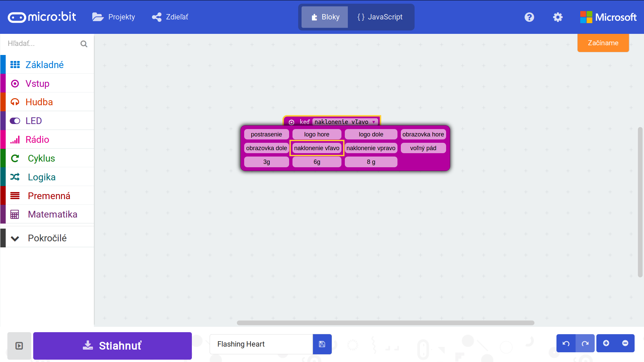Open the Zdieľať share menu

[170, 17]
